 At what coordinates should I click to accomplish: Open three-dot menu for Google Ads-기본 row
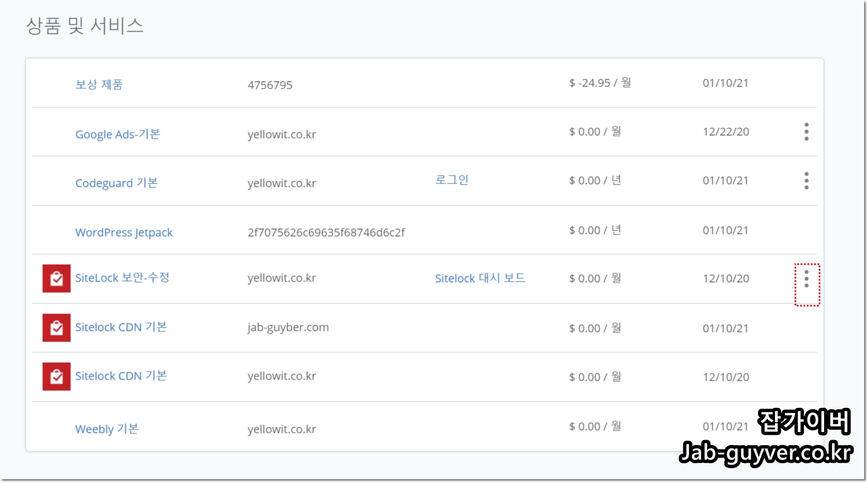tap(806, 132)
